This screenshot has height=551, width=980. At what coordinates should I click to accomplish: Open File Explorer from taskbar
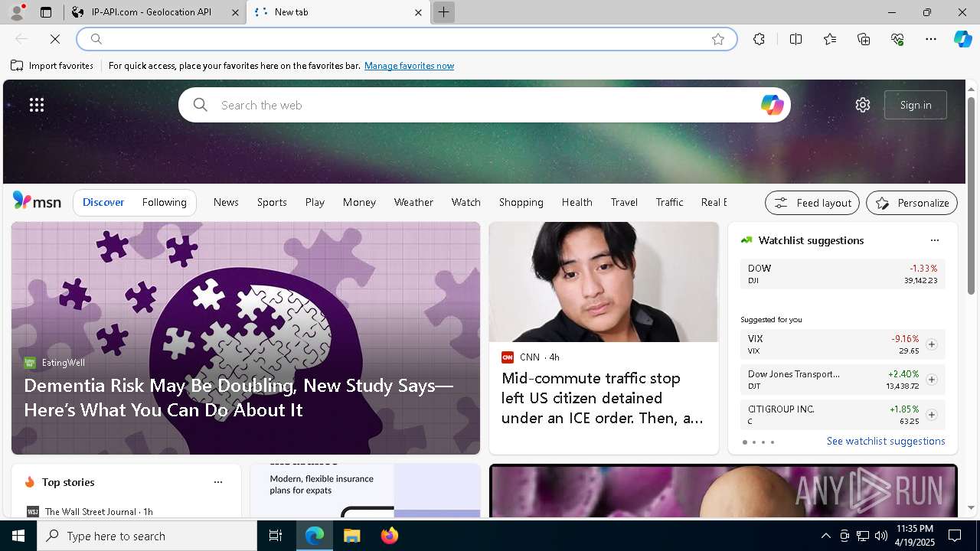pos(351,536)
